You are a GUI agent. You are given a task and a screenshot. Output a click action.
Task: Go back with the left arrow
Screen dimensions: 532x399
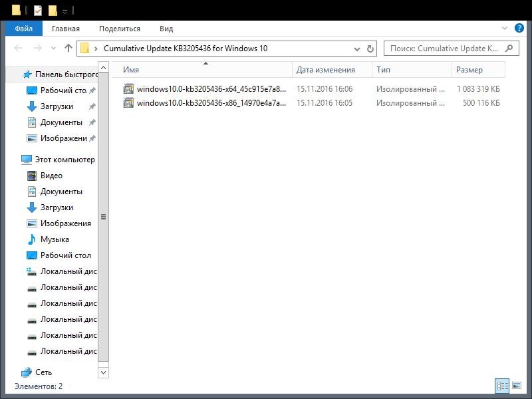click(19, 48)
